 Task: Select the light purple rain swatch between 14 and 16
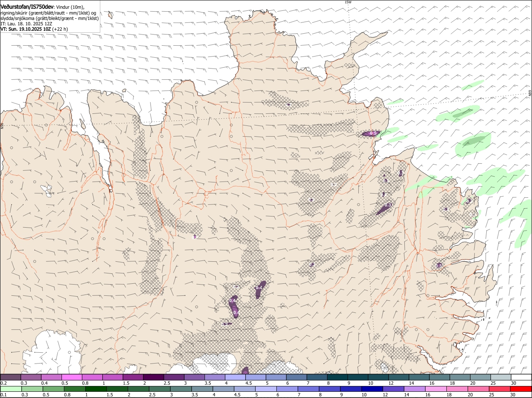(x=414, y=389)
